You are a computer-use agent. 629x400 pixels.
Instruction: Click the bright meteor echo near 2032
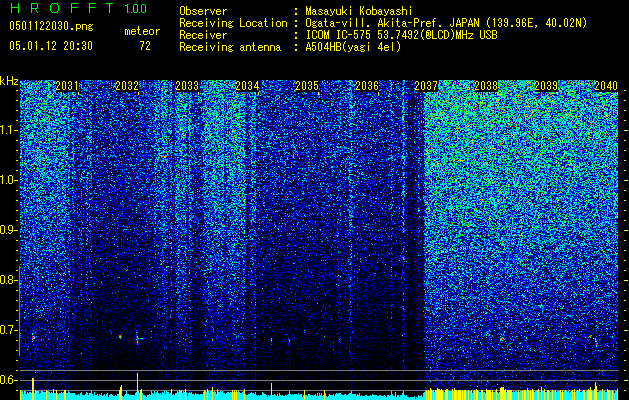(138, 339)
